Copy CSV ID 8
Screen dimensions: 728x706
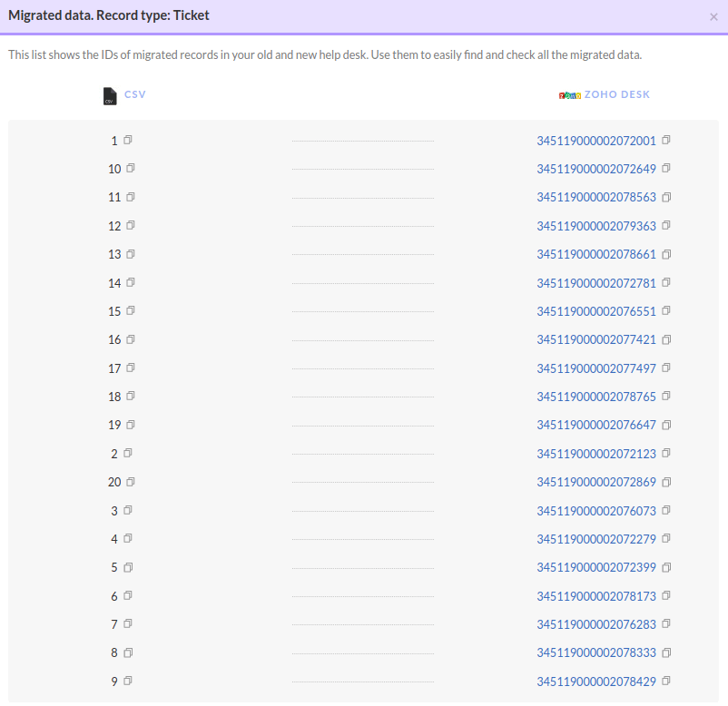[128, 652]
